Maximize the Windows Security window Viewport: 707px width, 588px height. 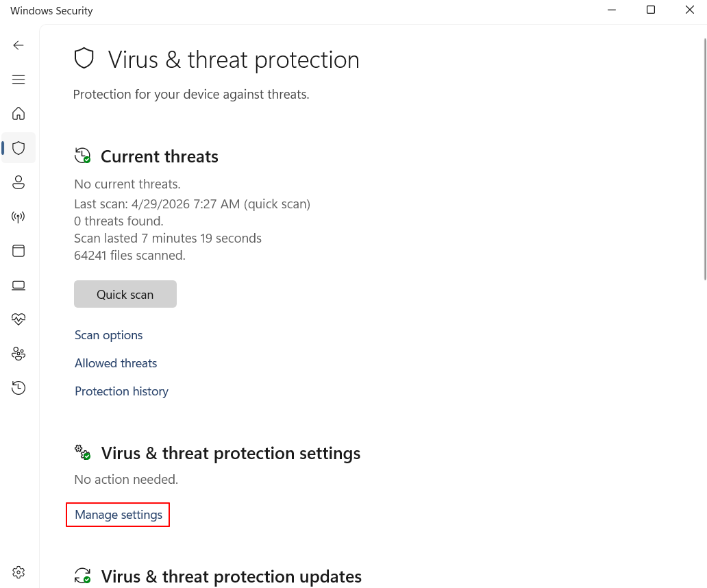(x=651, y=10)
